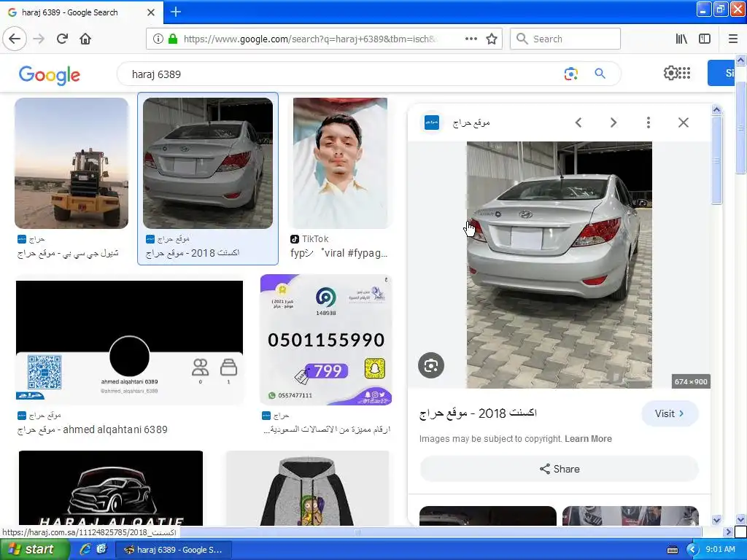This screenshot has height=560, width=747.
Task: Click the Google logo
Action: [50, 75]
